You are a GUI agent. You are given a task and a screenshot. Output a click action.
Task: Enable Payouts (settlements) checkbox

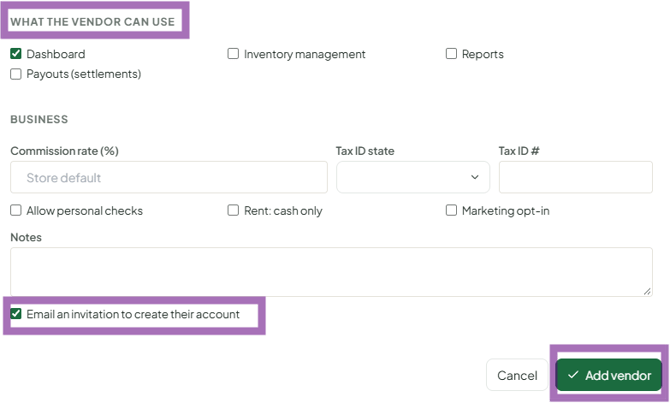click(16, 74)
